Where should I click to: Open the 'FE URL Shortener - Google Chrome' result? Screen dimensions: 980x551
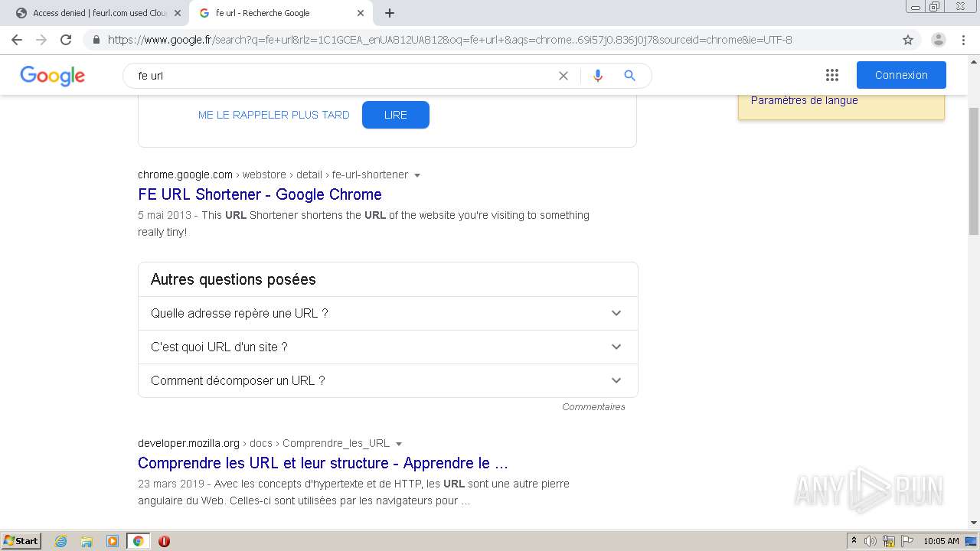click(260, 194)
